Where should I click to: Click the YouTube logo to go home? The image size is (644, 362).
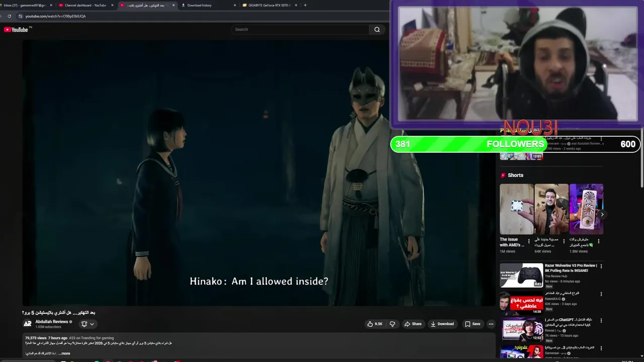[x=16, y=30]
